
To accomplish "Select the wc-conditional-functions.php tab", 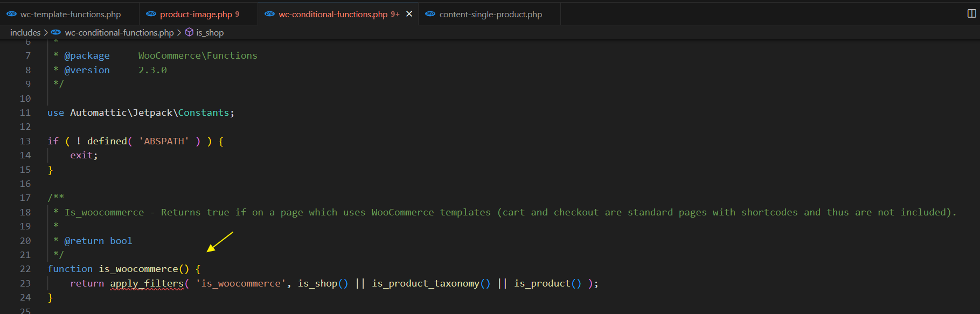I will point(338,14).
